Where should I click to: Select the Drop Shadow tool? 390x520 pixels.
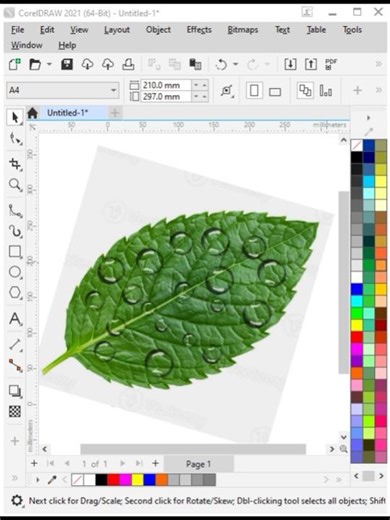(x=15, y=391)
